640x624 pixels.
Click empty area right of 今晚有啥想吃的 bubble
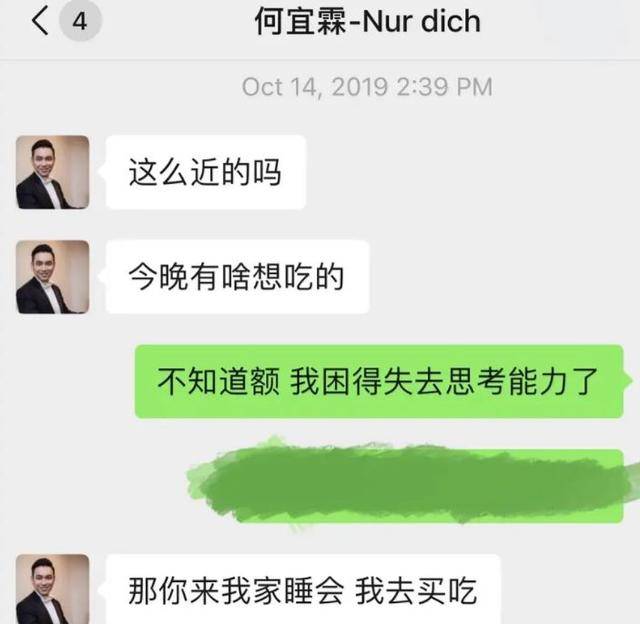click(x=504, y=277)
